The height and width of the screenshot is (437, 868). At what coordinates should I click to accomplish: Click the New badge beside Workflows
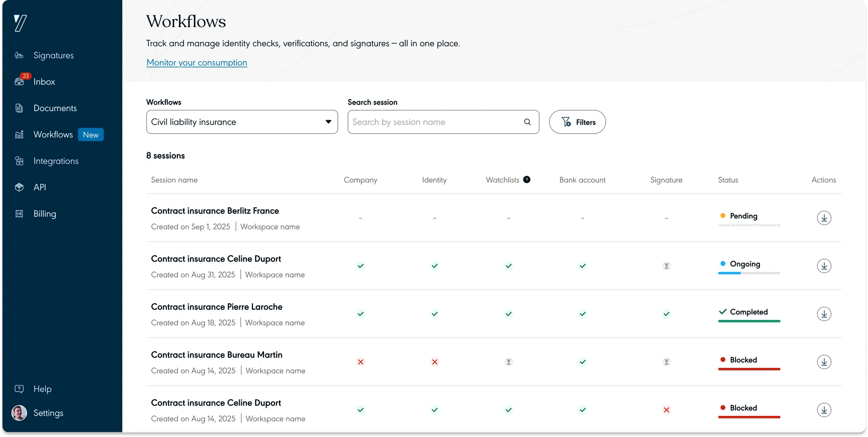tap(91, 134)
